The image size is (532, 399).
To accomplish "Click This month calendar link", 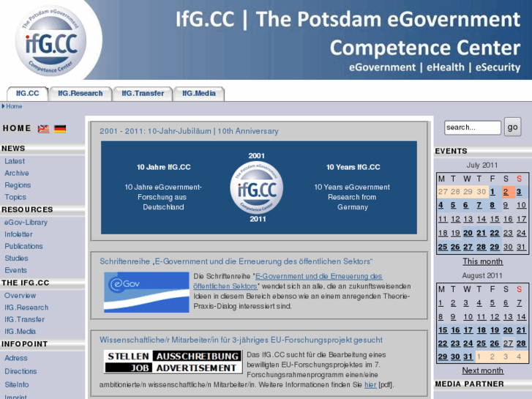I will pyautogui.click(x=483, y=261).
